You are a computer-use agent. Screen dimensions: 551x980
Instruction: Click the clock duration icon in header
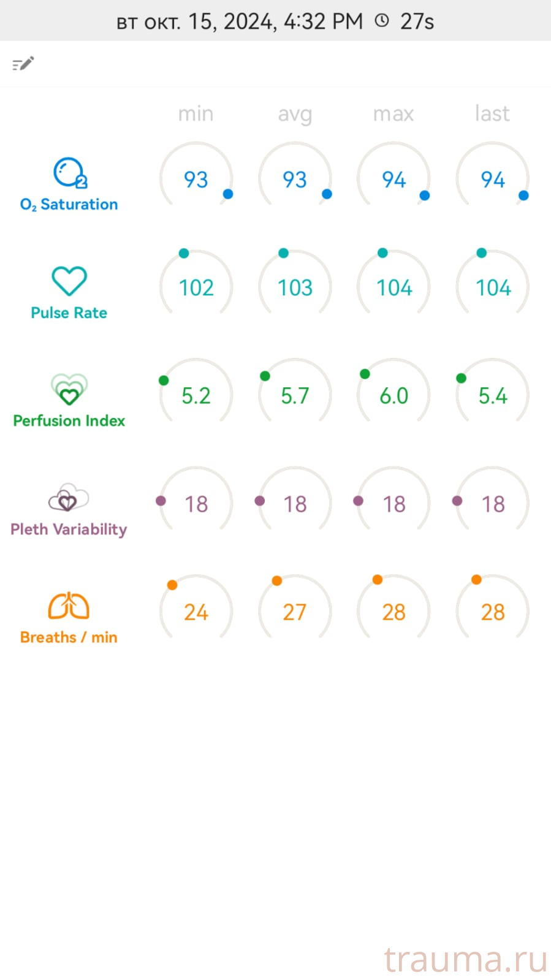click(382, 21)
